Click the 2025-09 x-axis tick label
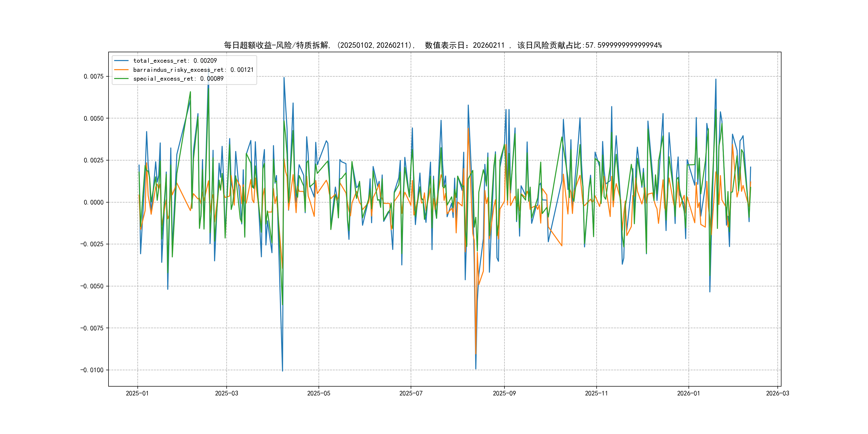The image size is (868, 434). [504, 393]
